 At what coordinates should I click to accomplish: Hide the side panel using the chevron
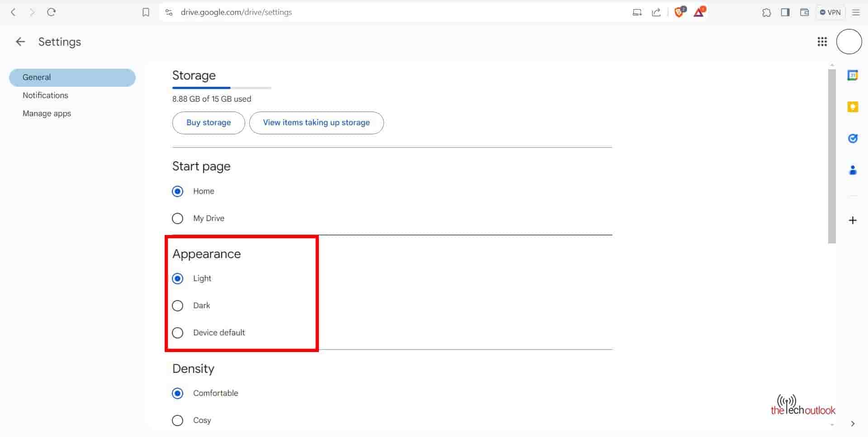click(x=852, y=424)
